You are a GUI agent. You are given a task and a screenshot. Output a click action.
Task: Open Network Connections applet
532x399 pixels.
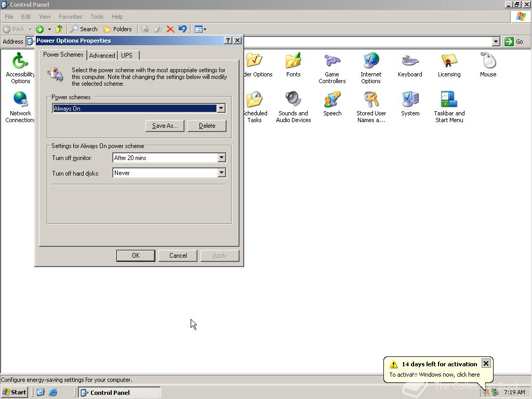[x=20, y=107]
